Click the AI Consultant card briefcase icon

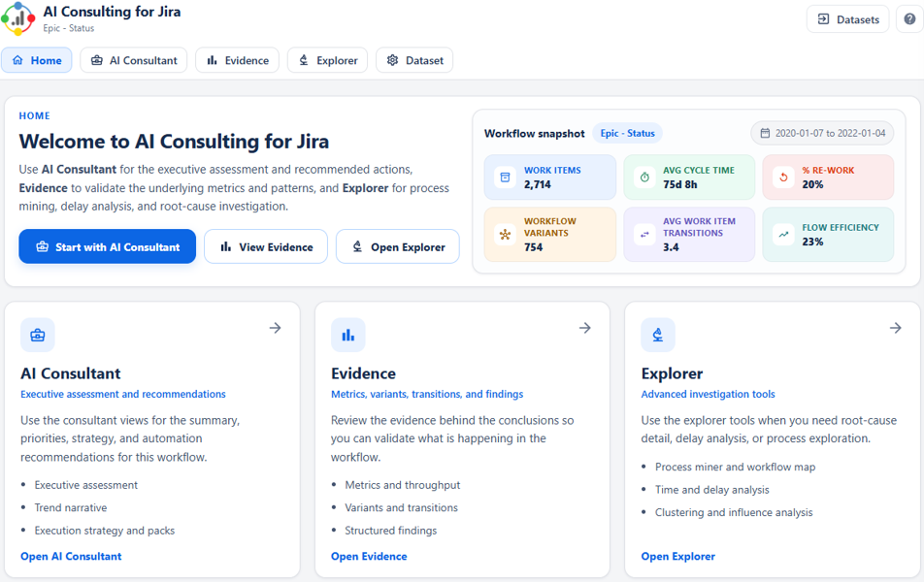[x=38, y=336]
